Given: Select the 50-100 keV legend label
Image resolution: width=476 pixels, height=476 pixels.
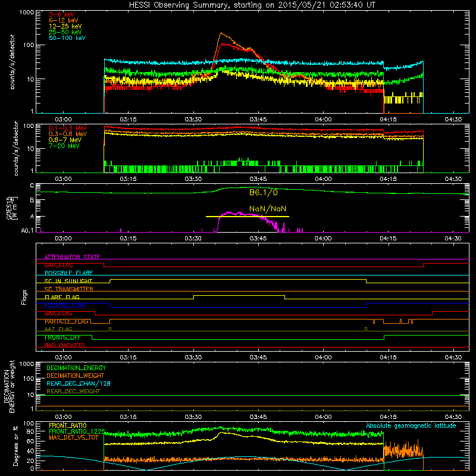Looking at the screenshot, I should [67, 38].
